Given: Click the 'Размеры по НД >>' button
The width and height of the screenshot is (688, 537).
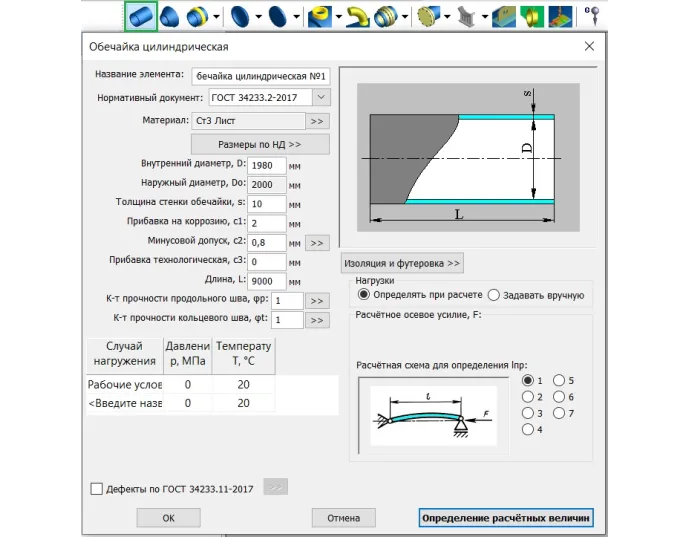Looking at the screenshot, I should point(259,145).
